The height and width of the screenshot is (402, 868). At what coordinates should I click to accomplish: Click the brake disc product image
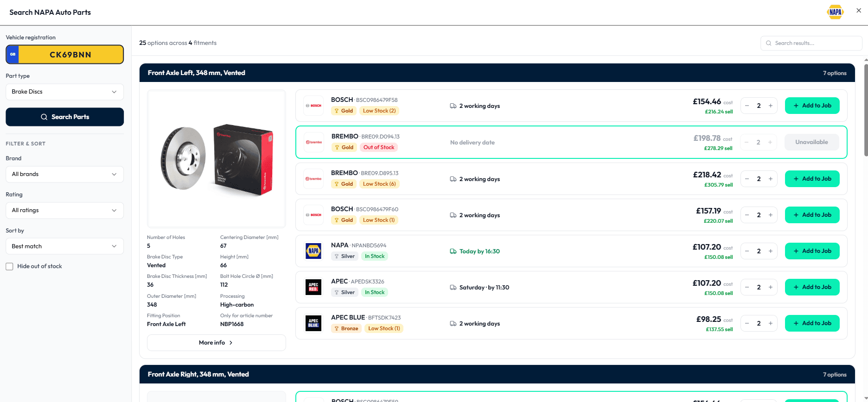216,159
